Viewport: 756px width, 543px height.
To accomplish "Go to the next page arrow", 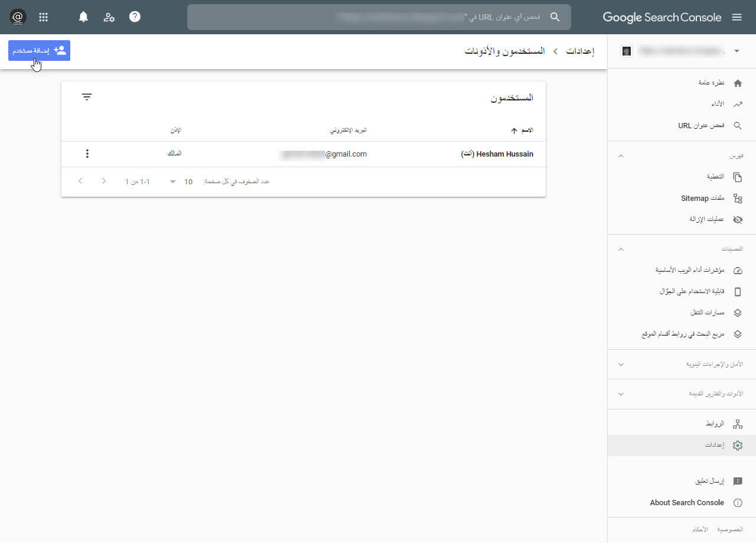I will pos(104,181).
